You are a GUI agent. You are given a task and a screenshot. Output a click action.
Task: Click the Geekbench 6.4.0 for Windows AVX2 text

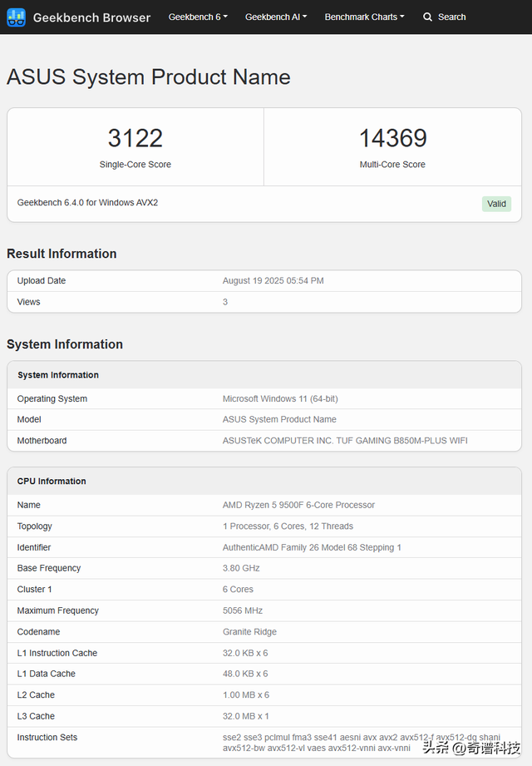(87, 202)
